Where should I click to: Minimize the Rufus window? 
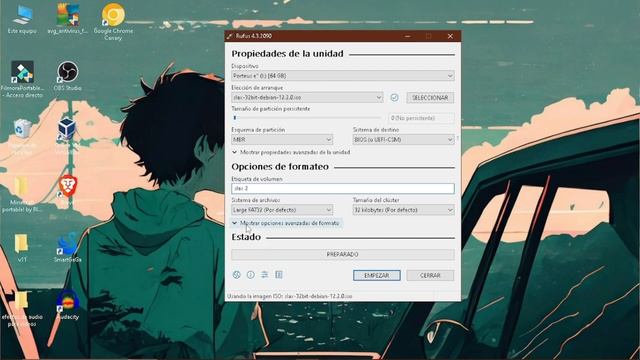(x=407, y=36)
